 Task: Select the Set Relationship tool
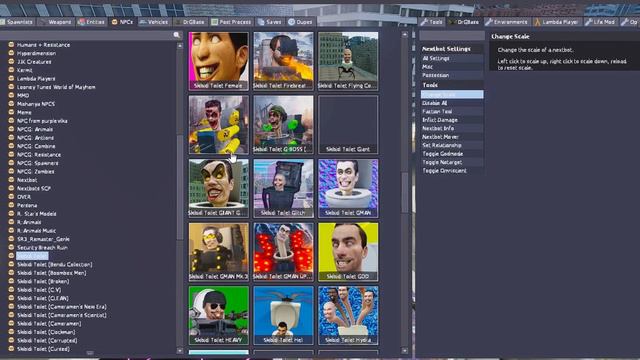tap(452, 145)
